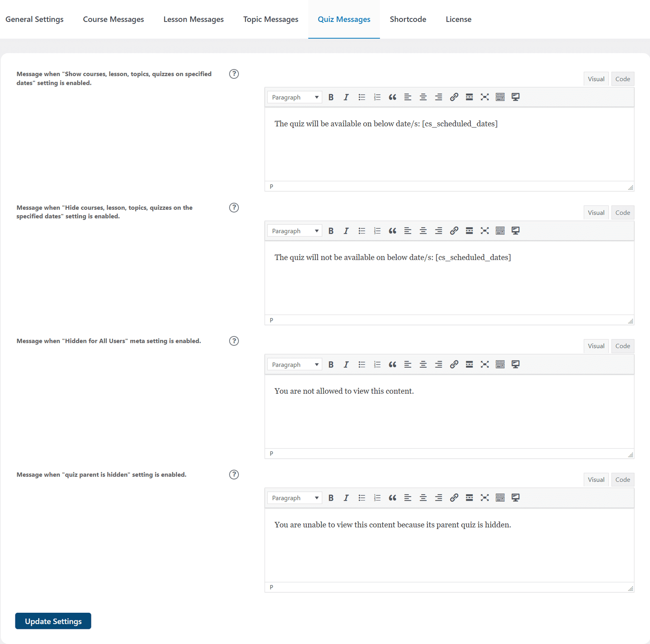Apply blockquote in first editor
Viewport: 650px width, 644px height.
(392, 97)
